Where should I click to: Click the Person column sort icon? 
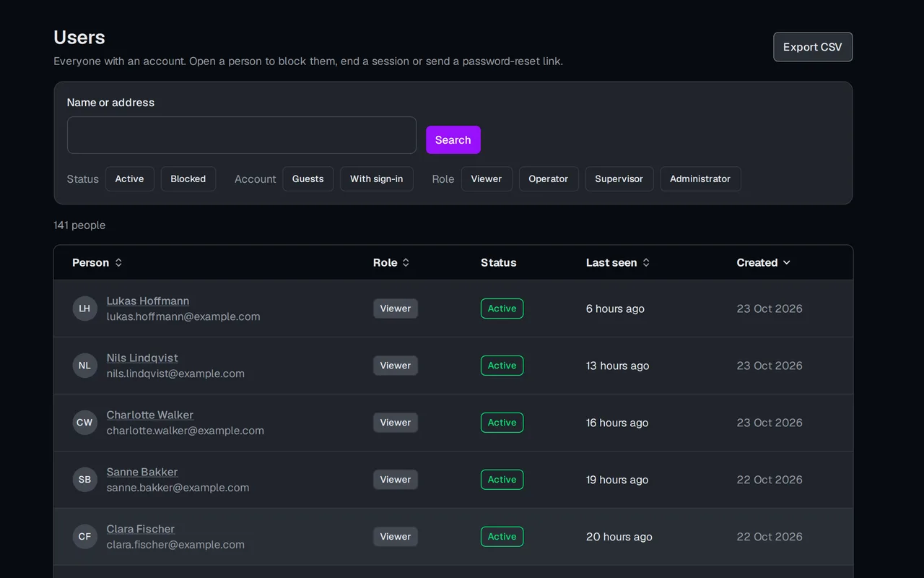pos(118,262)
